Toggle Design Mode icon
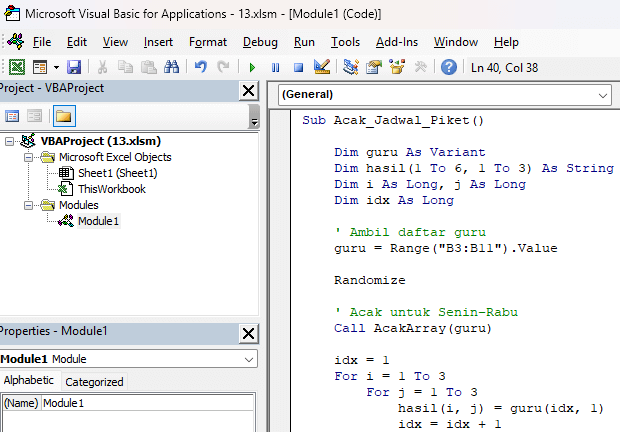620x432 pixels. [x=322, y=67]
